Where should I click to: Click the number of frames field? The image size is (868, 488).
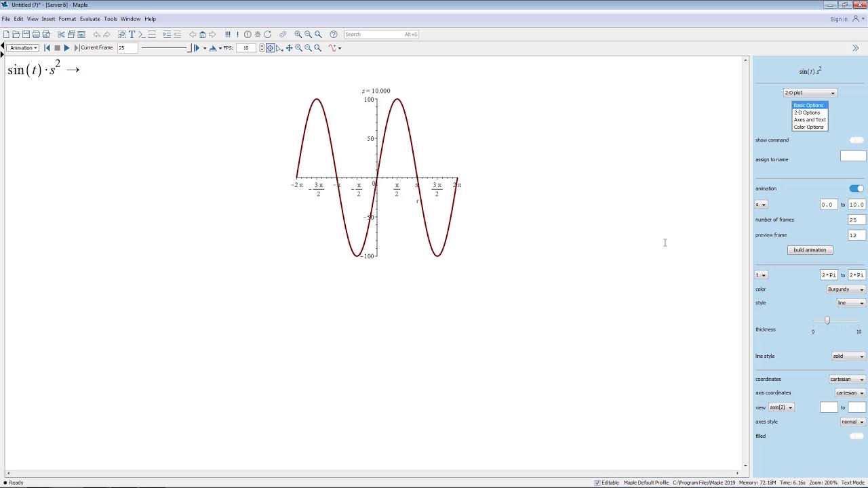(x=856, y=220)
